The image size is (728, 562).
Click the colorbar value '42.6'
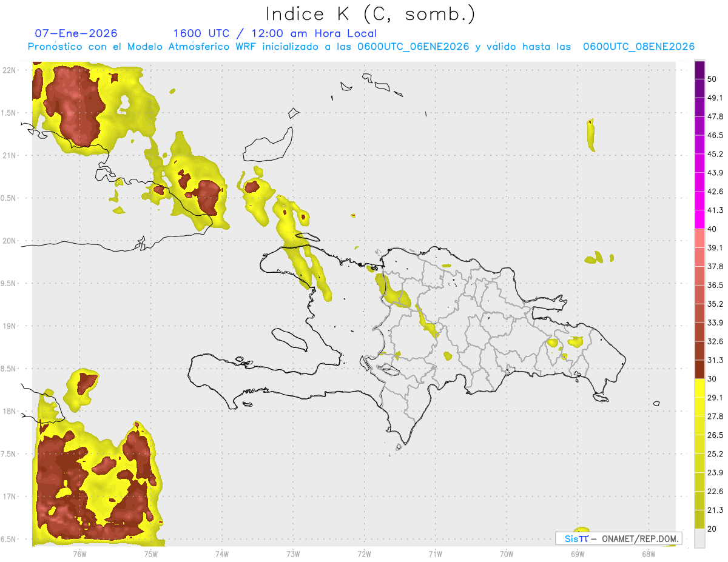[x=716, y=192]
